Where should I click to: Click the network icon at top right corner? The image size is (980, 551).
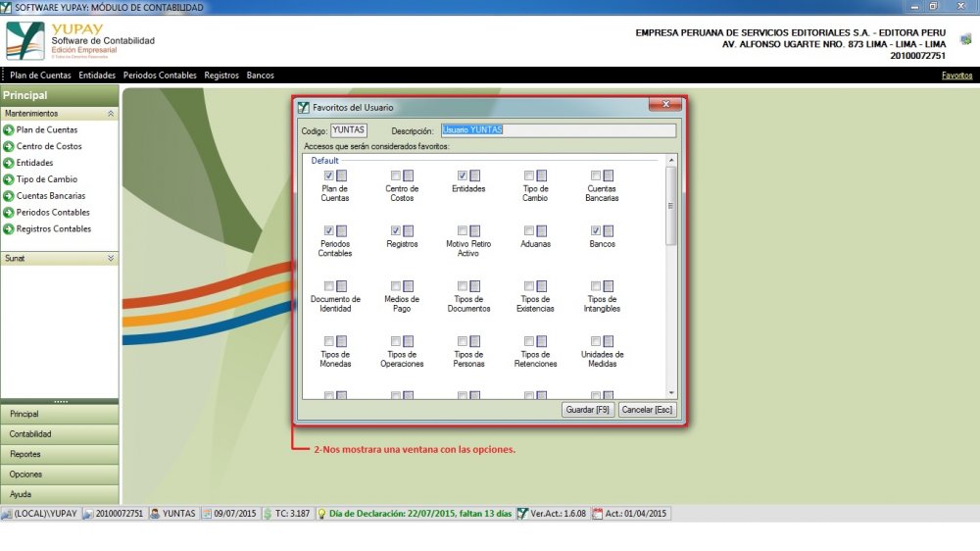pos(965,39)
